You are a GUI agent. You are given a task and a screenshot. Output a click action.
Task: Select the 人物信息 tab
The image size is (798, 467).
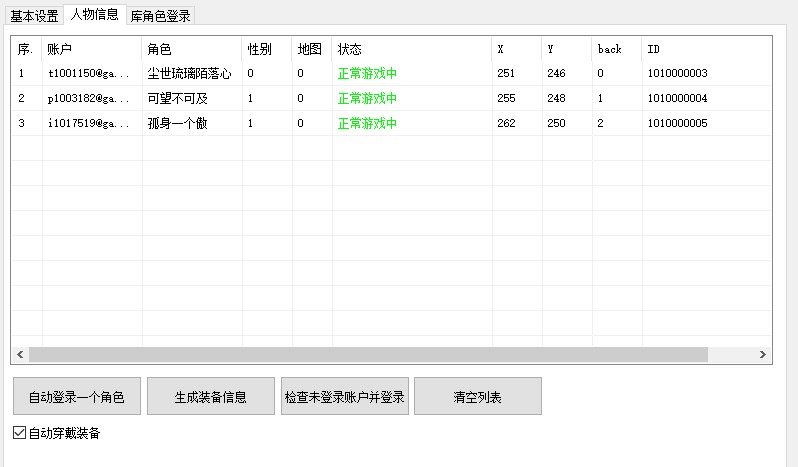95,14
